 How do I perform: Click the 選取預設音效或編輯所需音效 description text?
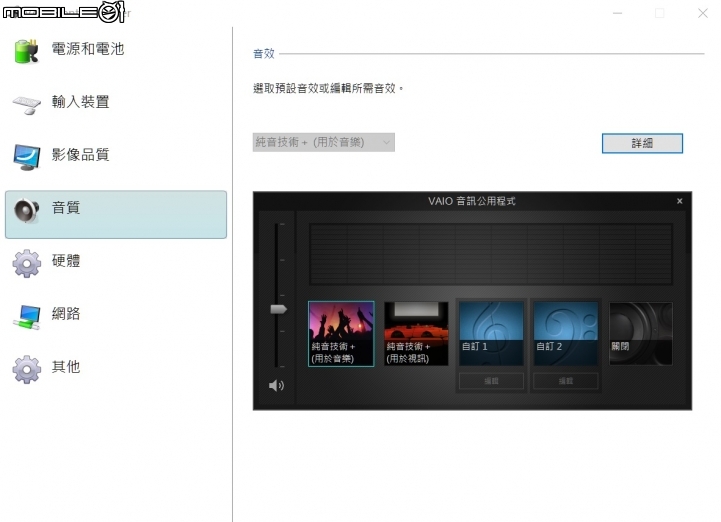pos(328,88)
